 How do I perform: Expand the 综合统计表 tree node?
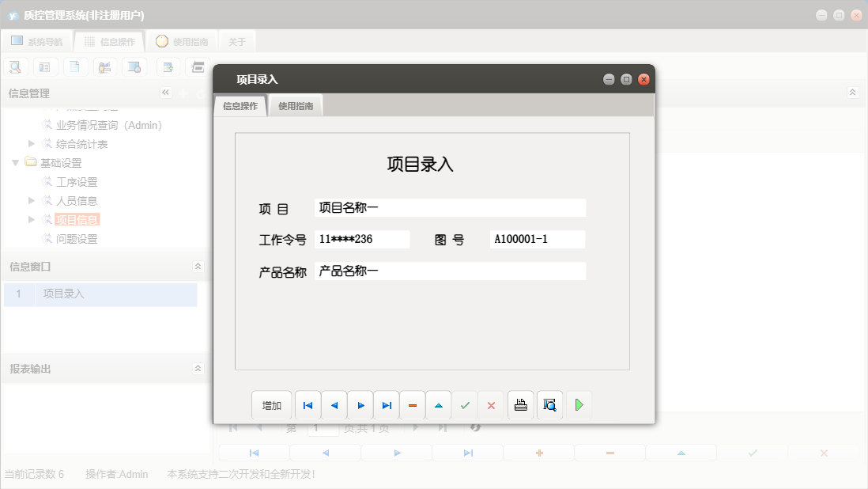tap(31, 143)
